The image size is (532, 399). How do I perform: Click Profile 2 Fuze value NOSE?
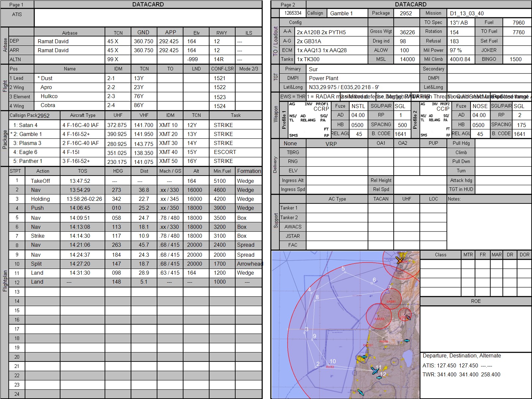(480, 106)
